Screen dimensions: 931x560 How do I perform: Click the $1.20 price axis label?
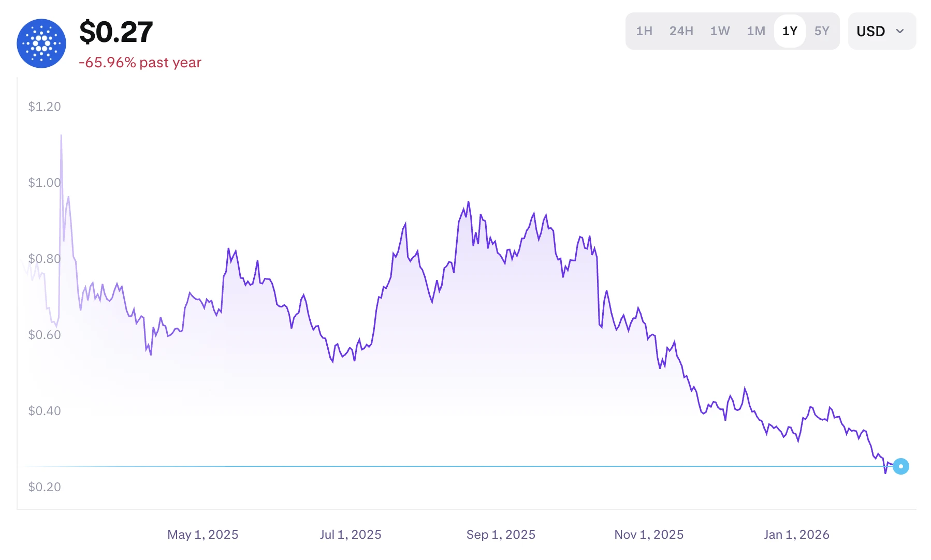[45, 107]
